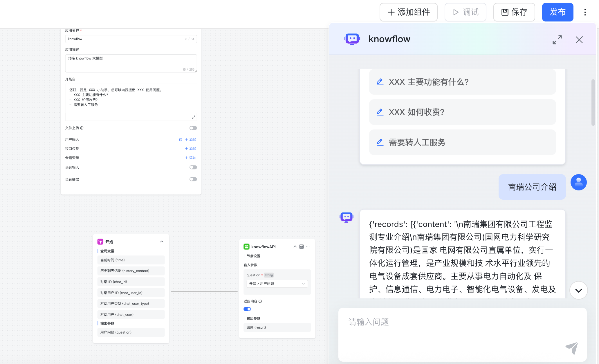Open the settings gear next to 用户输入
Screen dimensions: 599x364
(x=181, y=140)
